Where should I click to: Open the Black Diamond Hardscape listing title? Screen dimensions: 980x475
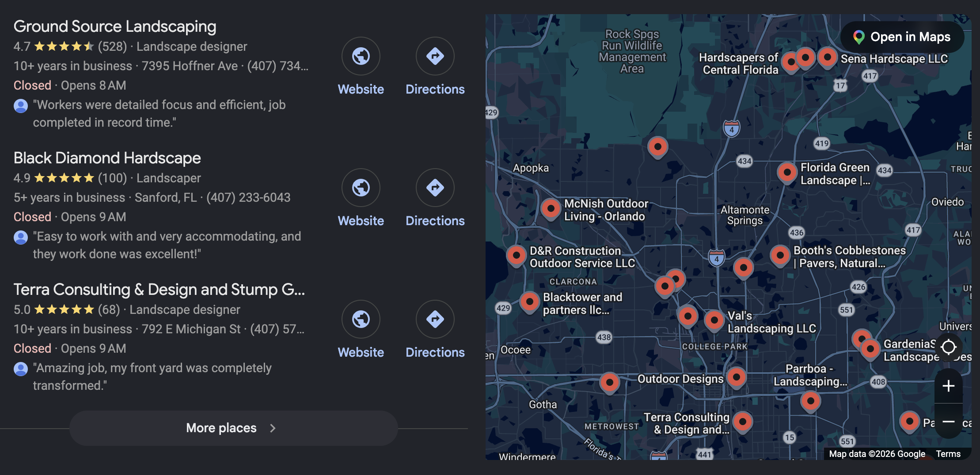click(107, 158)
